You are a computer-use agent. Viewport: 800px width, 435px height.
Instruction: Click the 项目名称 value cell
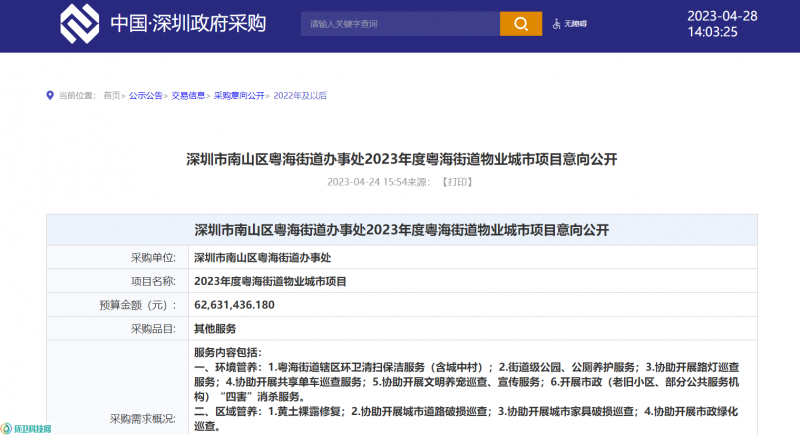point(270,281)
